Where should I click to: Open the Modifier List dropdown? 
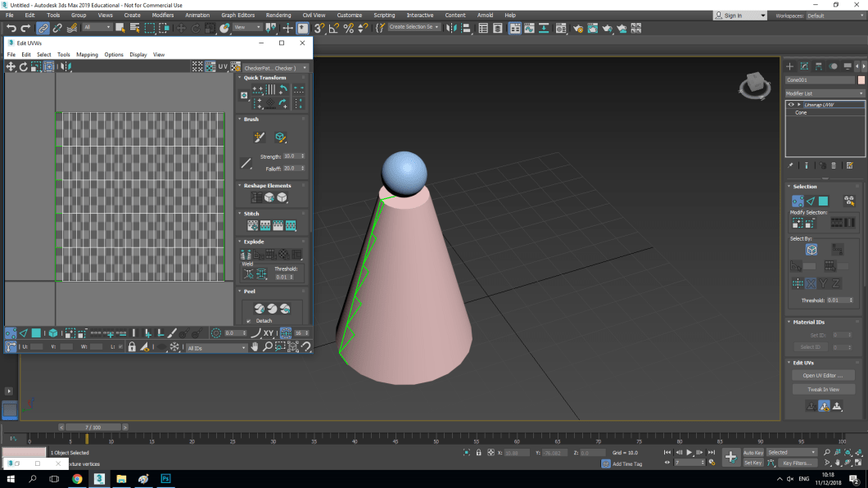[821, 93]
